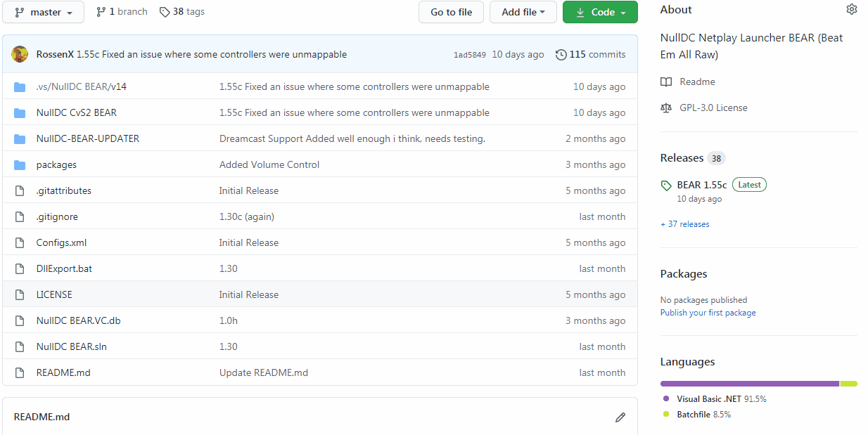868x435 pixels.
Task: Open the gear icon beside About
Action: pos(852,9)
